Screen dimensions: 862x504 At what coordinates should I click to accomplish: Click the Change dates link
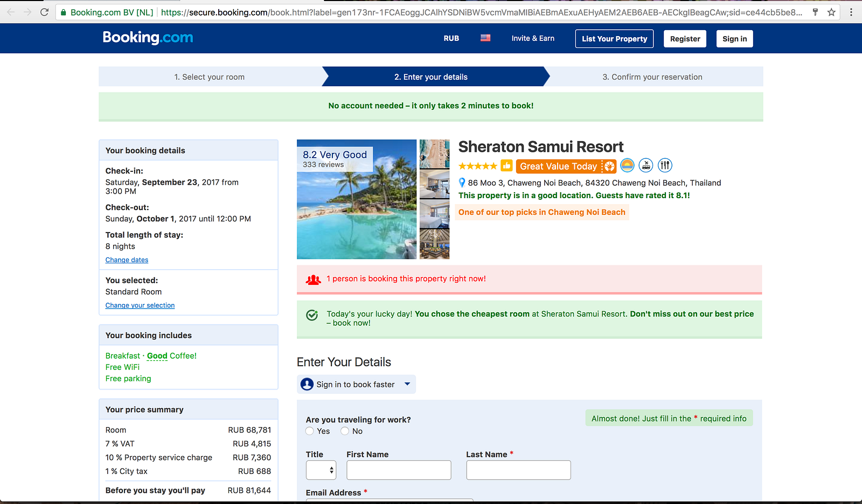pyautogui.click(x=127, y=260)
